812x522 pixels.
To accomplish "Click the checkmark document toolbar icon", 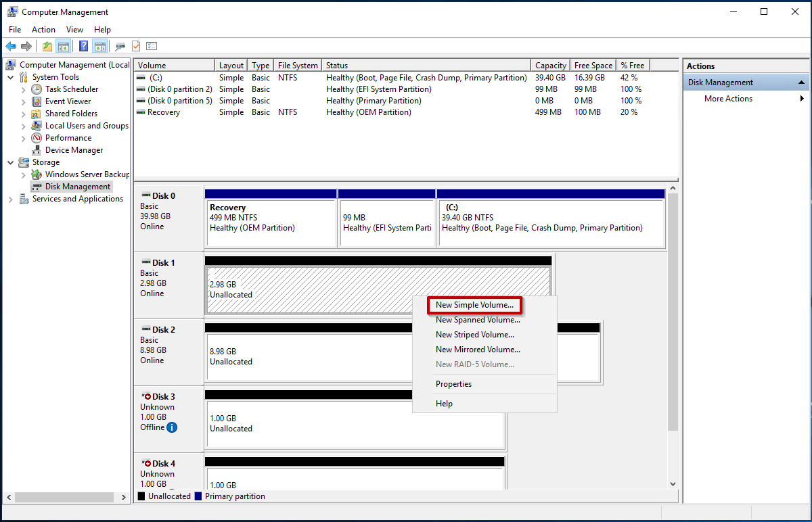I will tap(135, 46).
